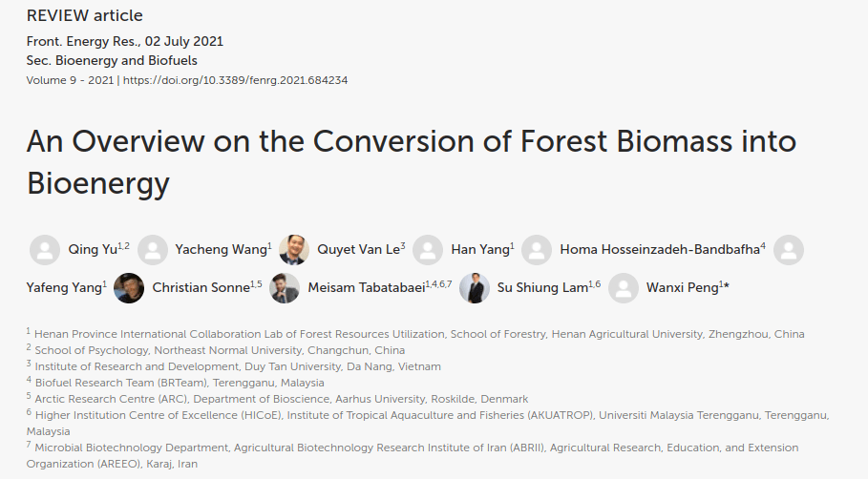Click Homa Hosseinzadeh-Bandbafha's avatar icon
The image size is (868, 479).
(537, 250)
